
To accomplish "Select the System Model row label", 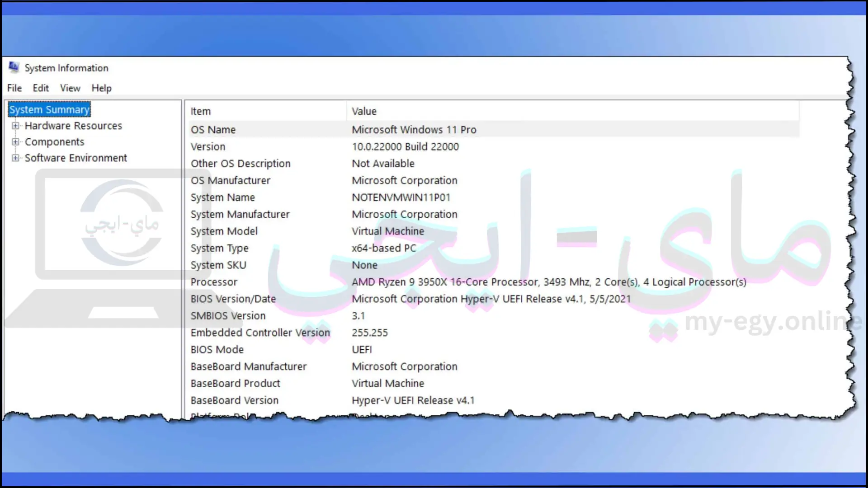I will (x=224, y=231).
